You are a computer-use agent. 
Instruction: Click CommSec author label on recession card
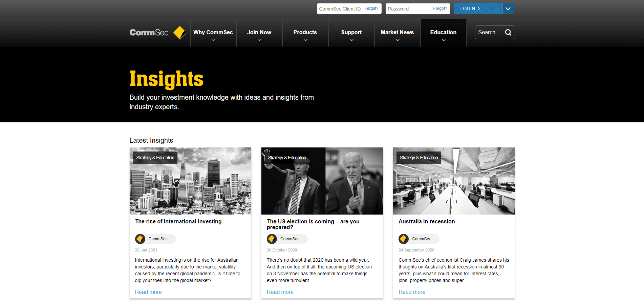click(422, 239)
